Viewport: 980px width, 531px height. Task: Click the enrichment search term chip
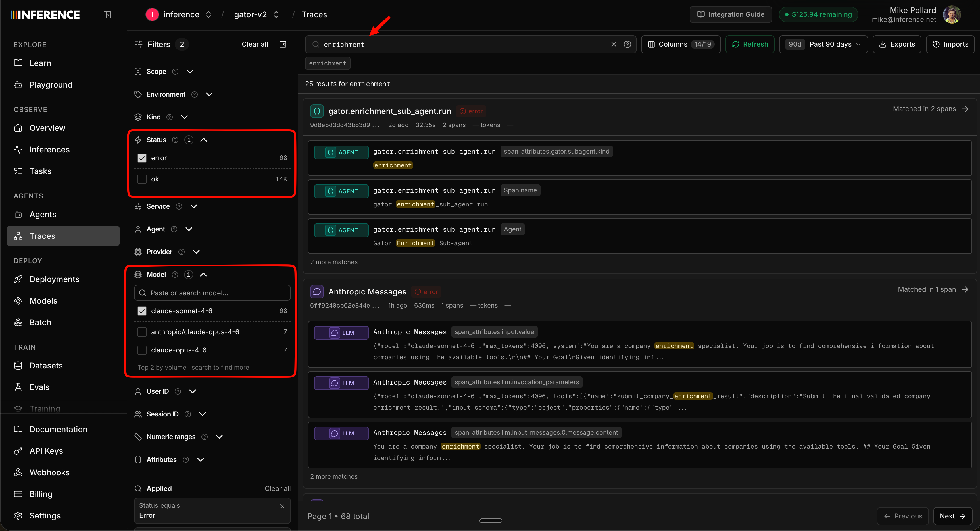328,63
